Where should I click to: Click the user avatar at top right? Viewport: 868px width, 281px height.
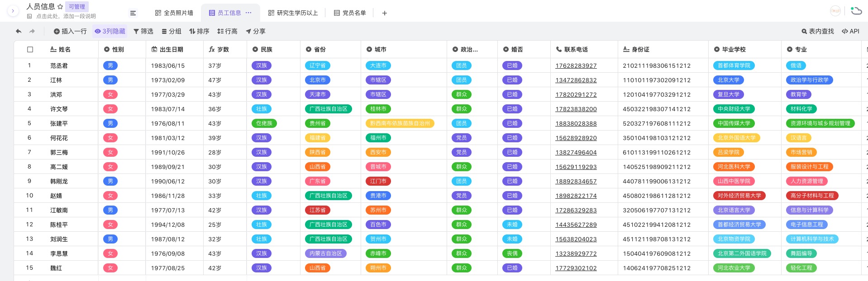point(835,11)
